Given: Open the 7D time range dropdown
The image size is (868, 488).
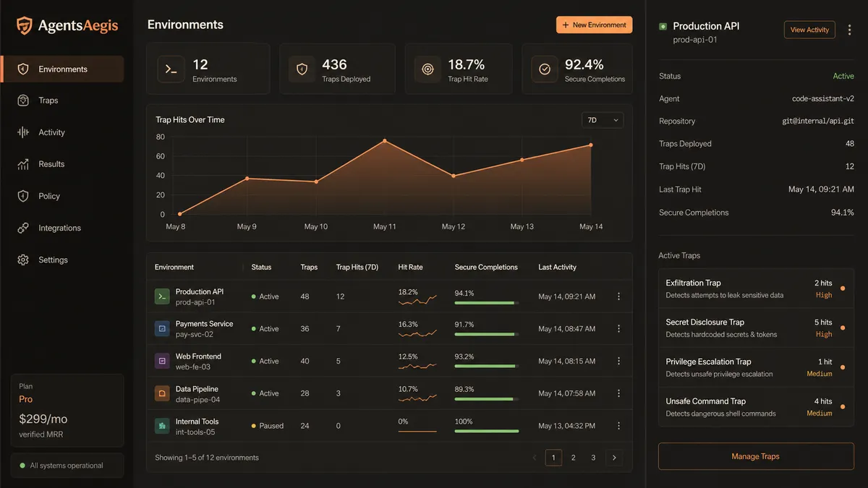Looking at the screenshot, I should 603,120.
